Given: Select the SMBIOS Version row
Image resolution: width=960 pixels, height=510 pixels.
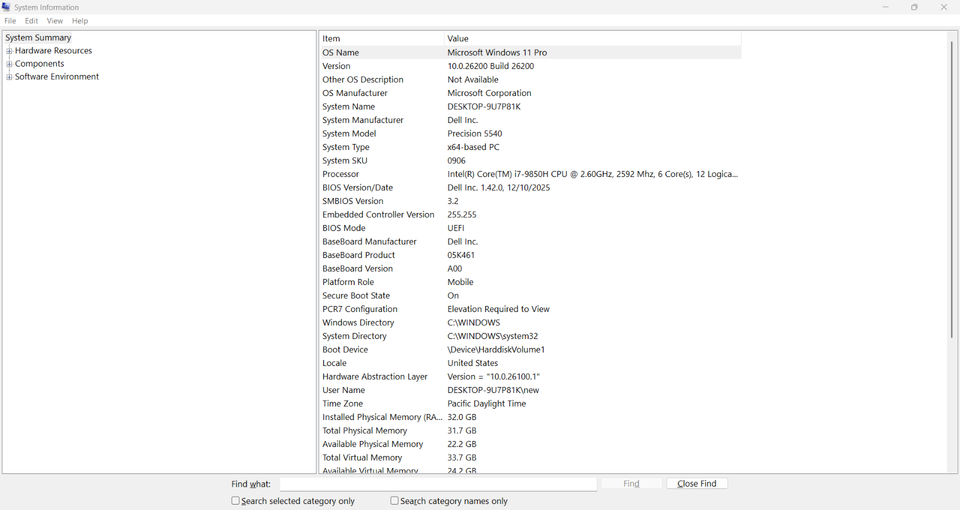Looking at the screenshot, I should point(530,201).
